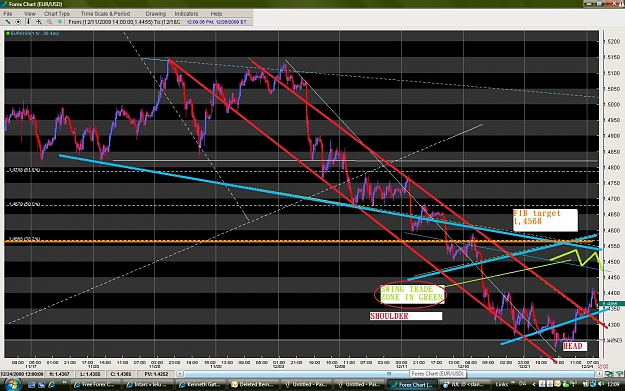
Task: Click the scrollbar thumb grip
Action: 389,374
